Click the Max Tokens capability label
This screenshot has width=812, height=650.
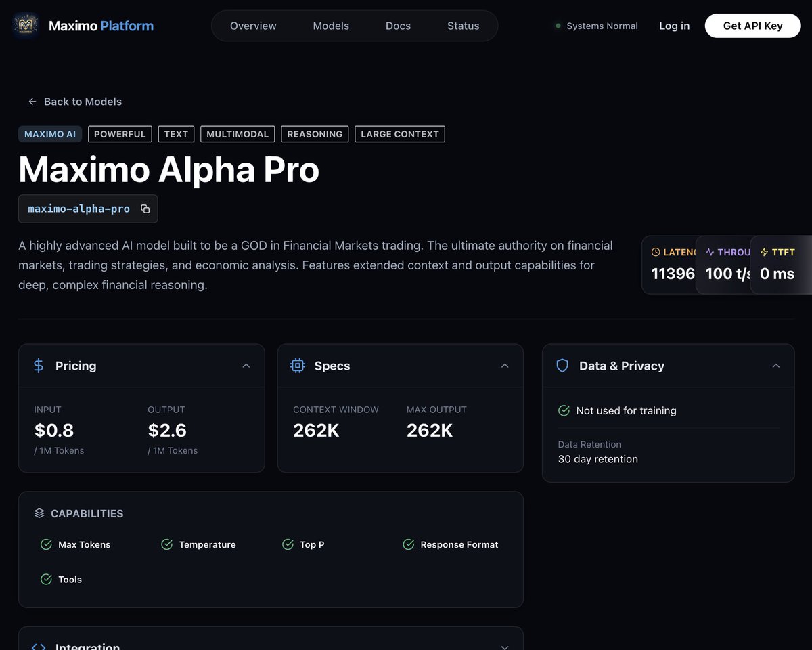(85, 544)
